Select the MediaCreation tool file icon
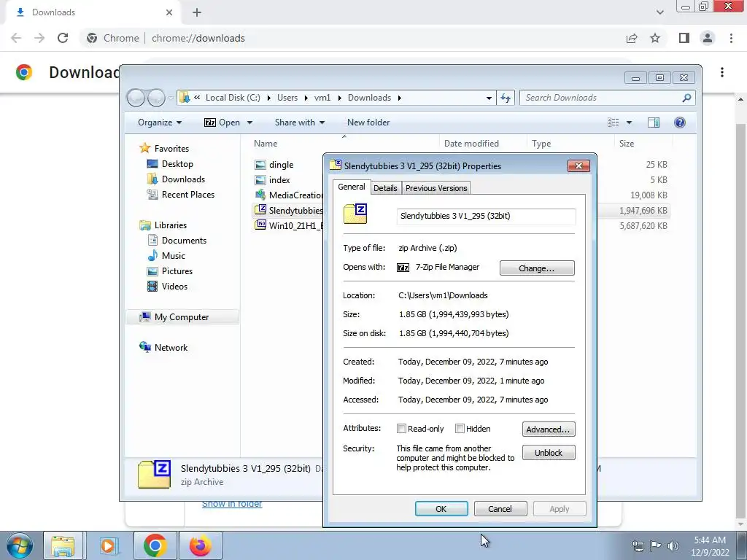The width and height of the screenshot is (747, 560). [260, 195]
